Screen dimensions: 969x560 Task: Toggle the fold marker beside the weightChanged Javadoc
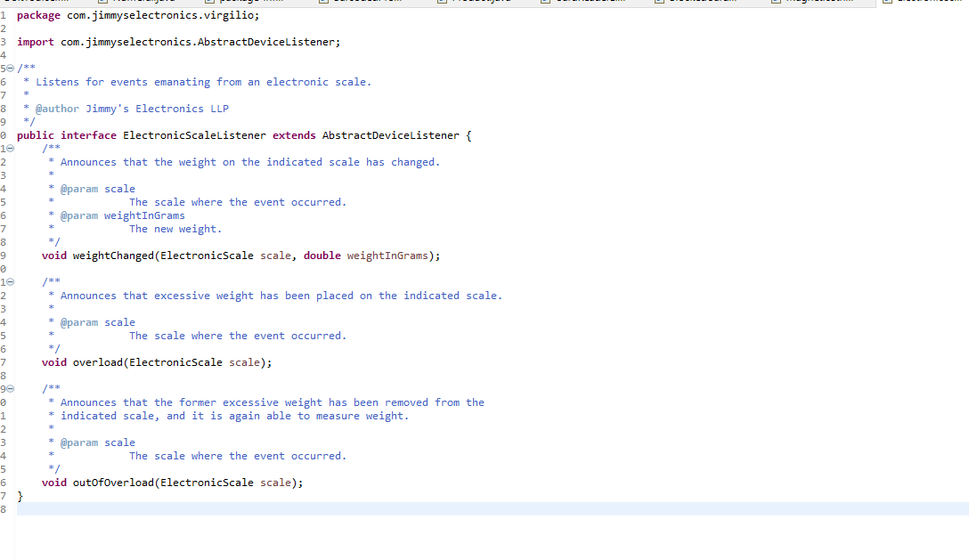click(9, 148)
